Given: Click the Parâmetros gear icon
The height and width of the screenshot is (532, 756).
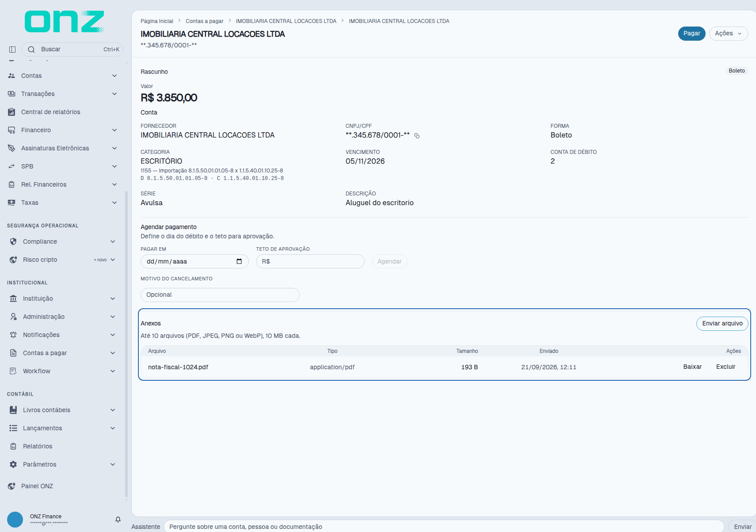Looking at the screenshot, I should (13, 464).
